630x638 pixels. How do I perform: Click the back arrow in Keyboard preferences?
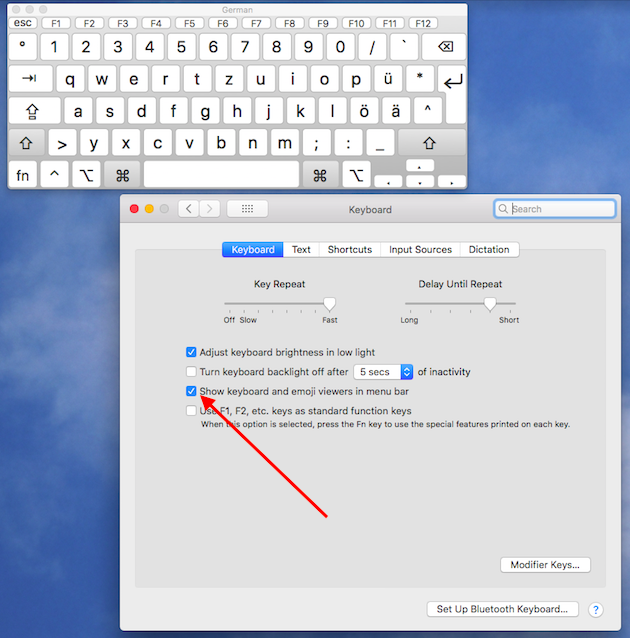(x=188, y=209)
